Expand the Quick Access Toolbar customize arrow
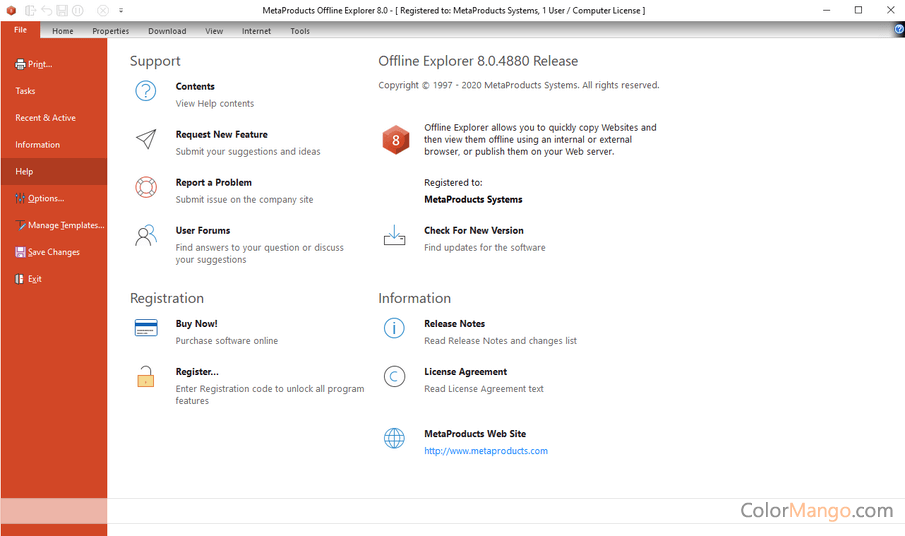This screenshot has width=905, height=536. [x=121, y=11]
